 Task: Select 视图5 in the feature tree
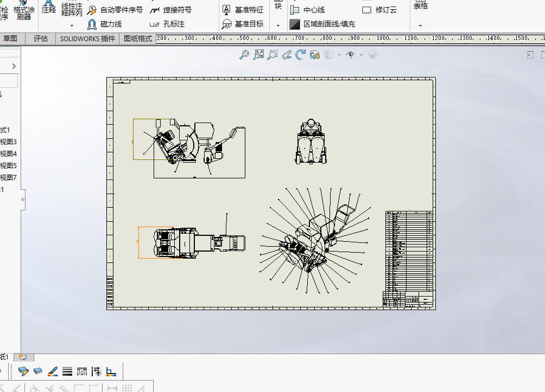click(8, 165)
